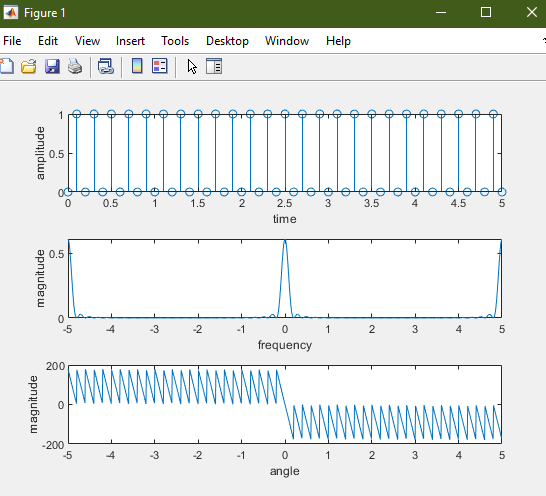Maximize the Figure 1 window
This screenshot has height=496, width=546.
[486, 13]
